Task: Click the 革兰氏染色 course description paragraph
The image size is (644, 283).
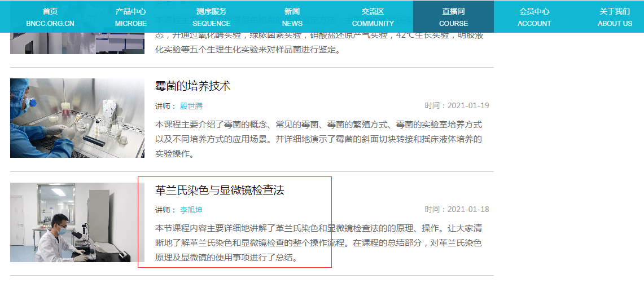Action: click(x=319, y=243)
